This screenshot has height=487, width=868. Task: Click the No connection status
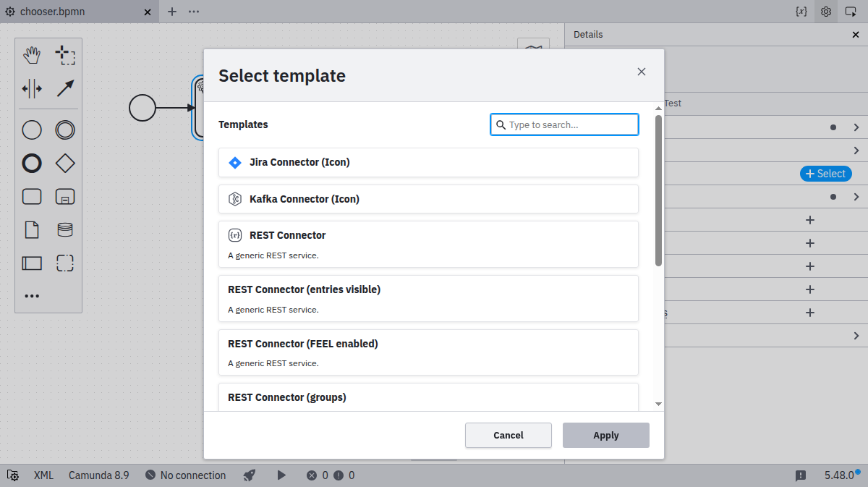pos(186,475)
